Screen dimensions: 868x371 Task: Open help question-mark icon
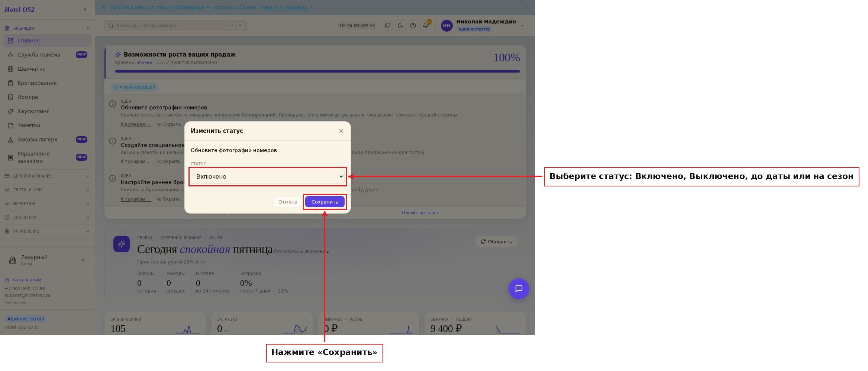click(x=413, y=26)
